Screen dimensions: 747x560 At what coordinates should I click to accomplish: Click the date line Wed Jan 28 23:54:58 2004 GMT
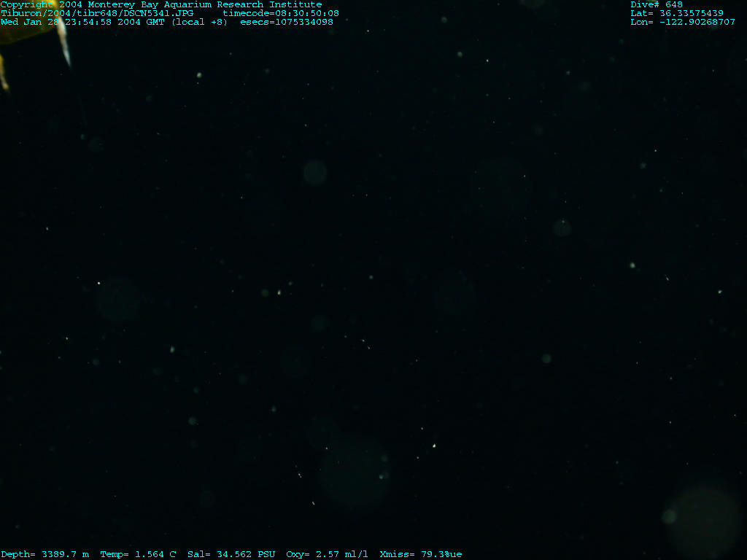pos(82,22)
